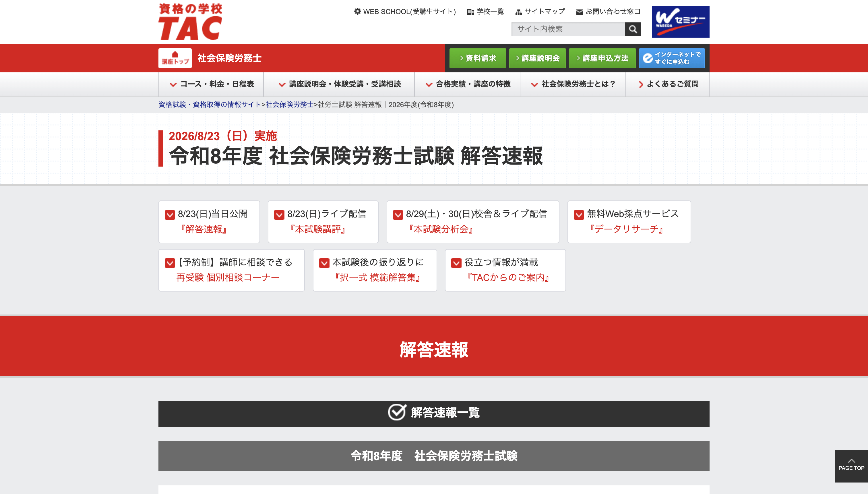This screenshot has width=868, height=494.
Task: Jump to 『TACからのご案内』 link
Action: click(x=508, y=277)
